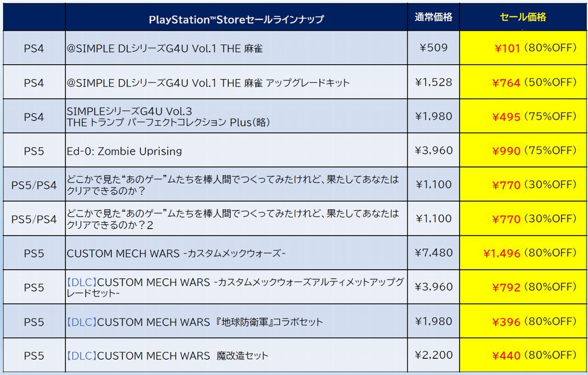Click the ¥509 regular price cell
The width and height of the screenshot is (588, 375).
(433, 48)
